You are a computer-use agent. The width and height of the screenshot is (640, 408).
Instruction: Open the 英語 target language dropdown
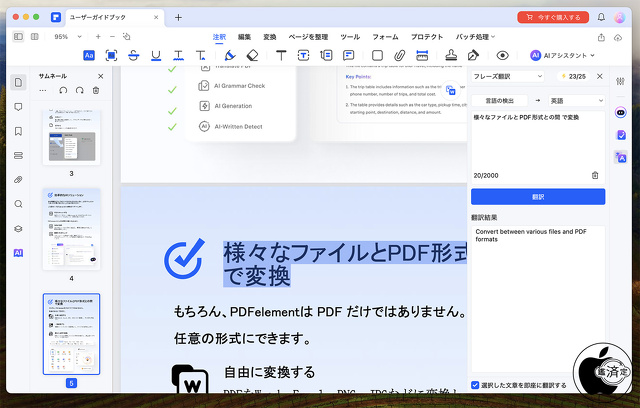click(x=576, y=100)
